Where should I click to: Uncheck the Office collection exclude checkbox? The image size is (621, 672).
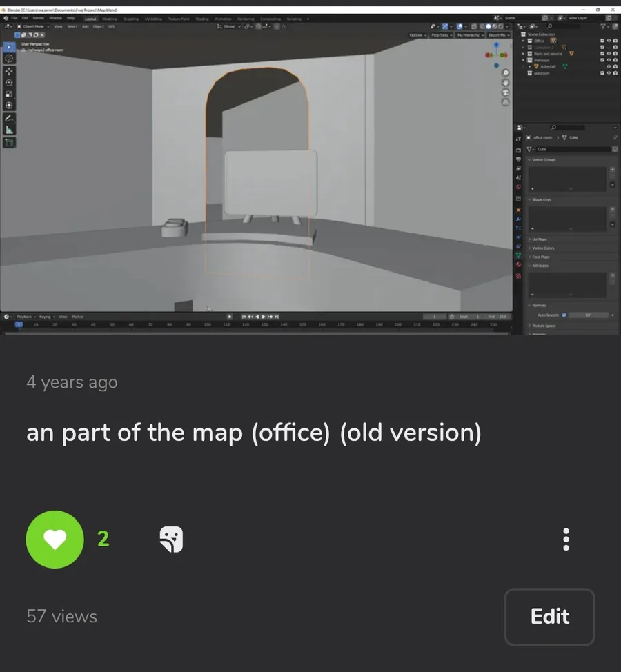pyautogui.click(x=602, y=41)
